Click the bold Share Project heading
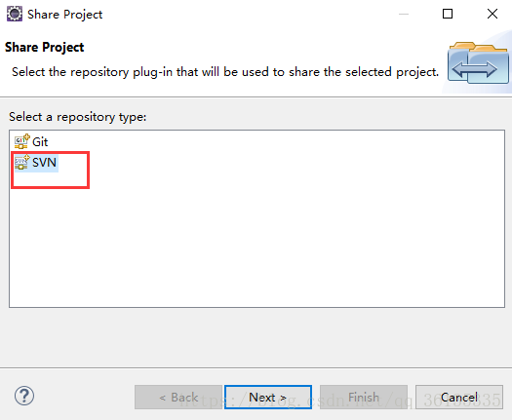This screenshot has height=420, width=512. (x=45, y=47)
